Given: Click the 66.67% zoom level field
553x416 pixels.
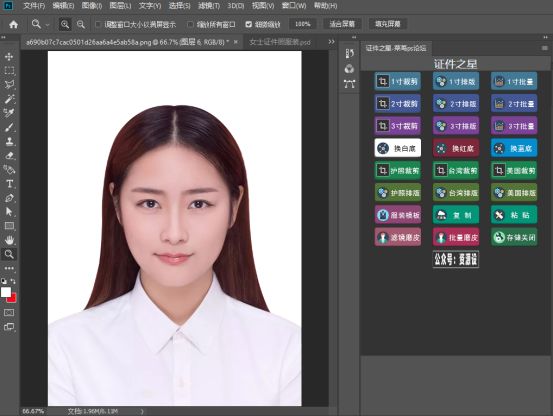Looking at the screenshot, I should 33,411.
